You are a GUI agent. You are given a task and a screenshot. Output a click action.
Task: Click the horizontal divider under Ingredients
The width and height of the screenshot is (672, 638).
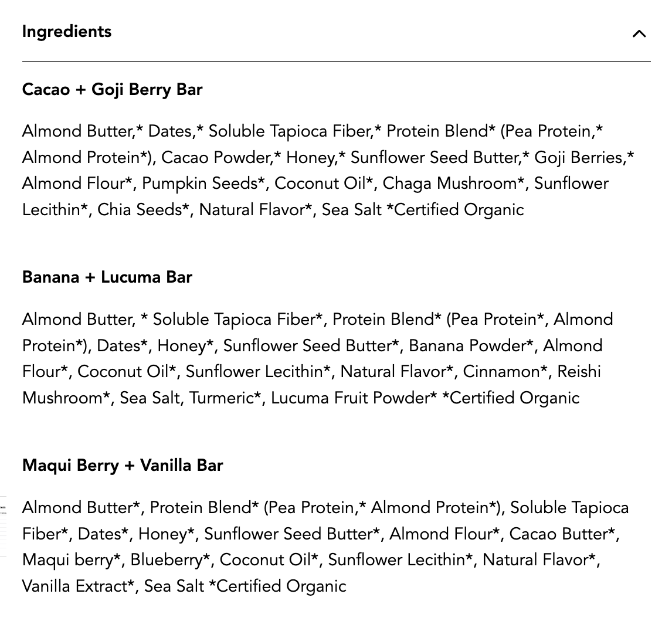coord(336,60)
